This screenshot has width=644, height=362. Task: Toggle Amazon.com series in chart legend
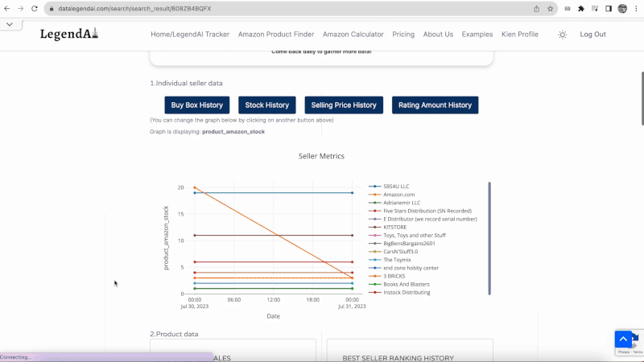coord(400,195)
